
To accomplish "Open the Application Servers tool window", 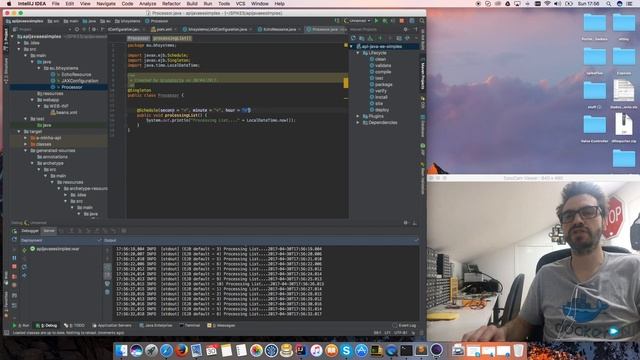I will pos(112,326).
